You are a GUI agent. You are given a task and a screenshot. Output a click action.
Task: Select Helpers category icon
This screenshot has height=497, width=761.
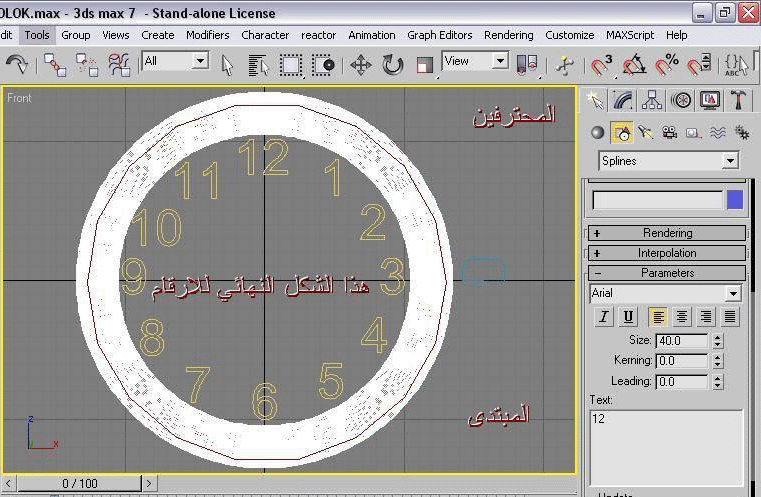click(x=694, y=133)
